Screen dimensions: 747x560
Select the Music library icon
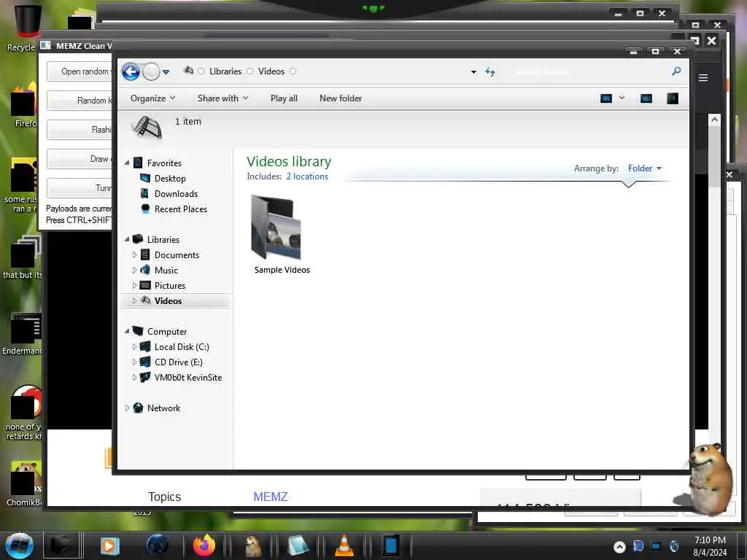[x=145, y=270]
